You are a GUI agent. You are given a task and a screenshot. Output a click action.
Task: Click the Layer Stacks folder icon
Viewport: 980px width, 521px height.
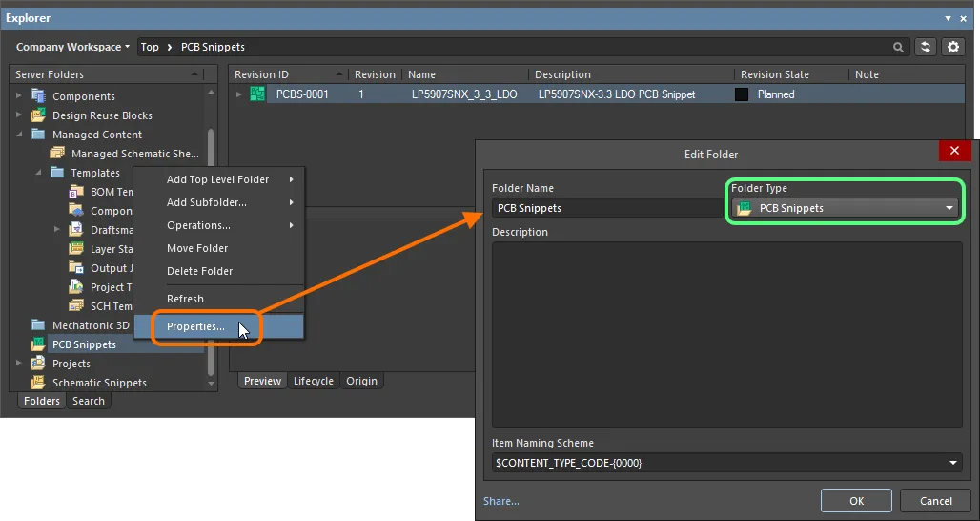(x=76, y=249)
